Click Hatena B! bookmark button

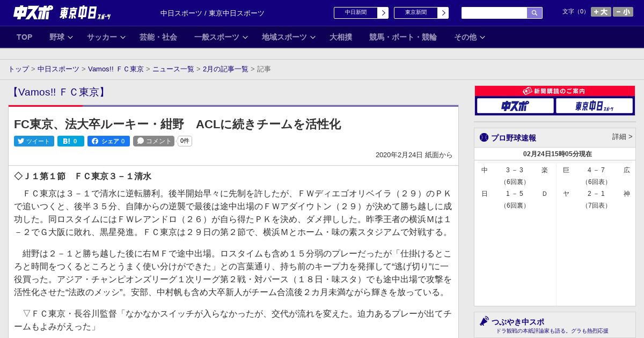pyautogui.click(x=71, y=141)
